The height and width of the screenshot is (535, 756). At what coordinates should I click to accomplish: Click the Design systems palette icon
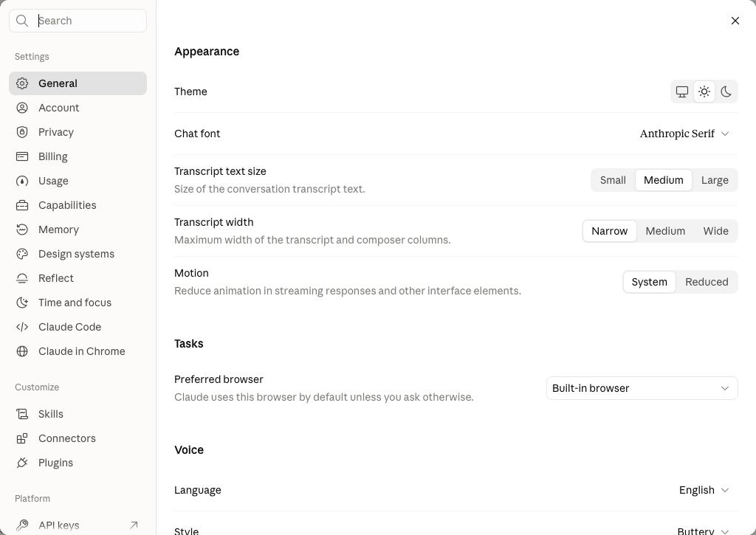click(22, 254)
